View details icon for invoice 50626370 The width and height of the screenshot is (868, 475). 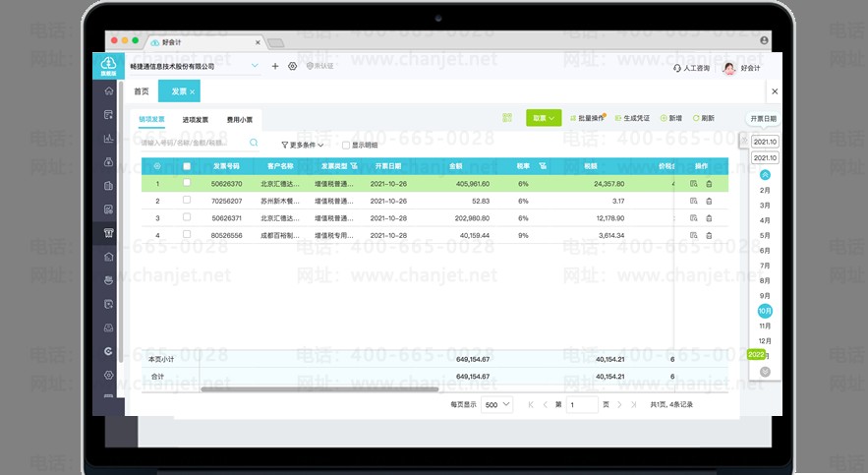[x=694, y=184]
